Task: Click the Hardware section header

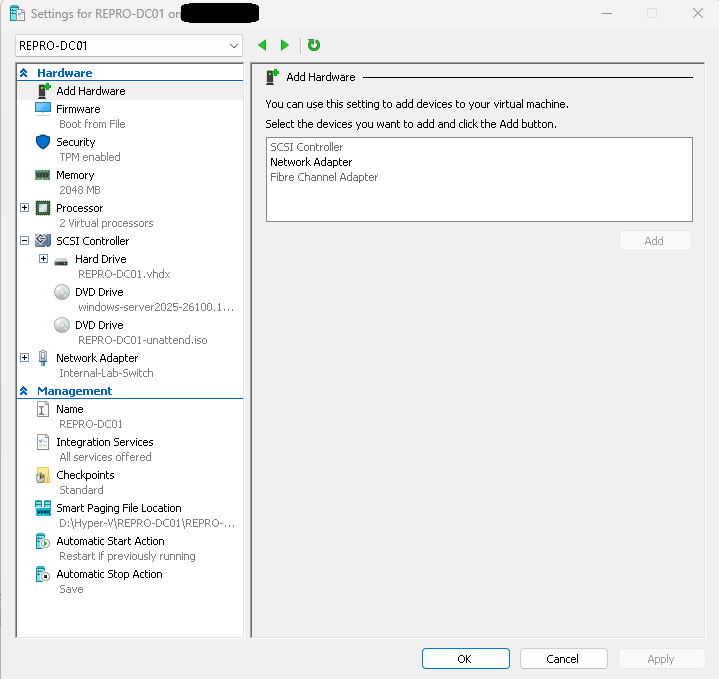Action: tap(65, 73)
